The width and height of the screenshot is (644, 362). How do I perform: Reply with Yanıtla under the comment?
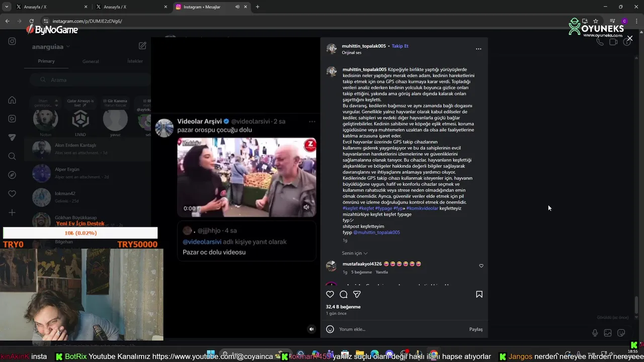(382, 272)
